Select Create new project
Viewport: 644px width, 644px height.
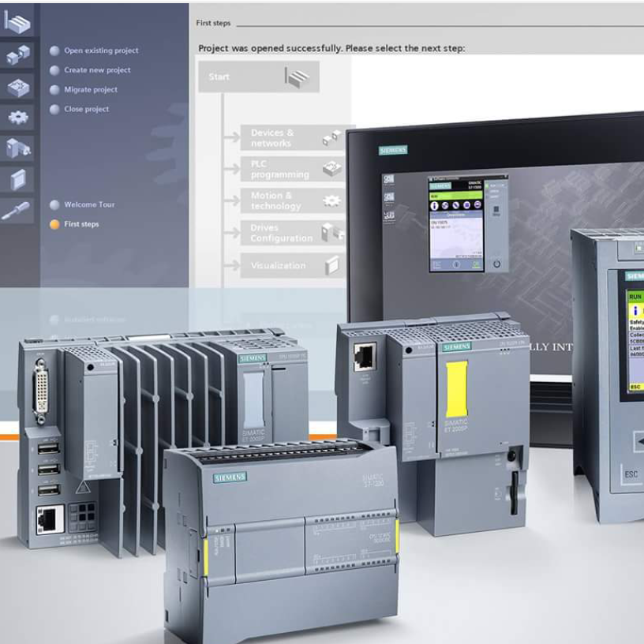tap(97, 70)
